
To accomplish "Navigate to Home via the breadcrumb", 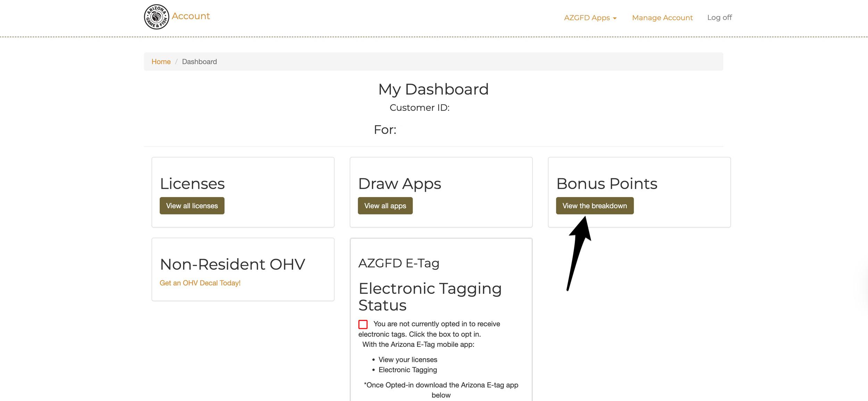I will coord(161,61).
